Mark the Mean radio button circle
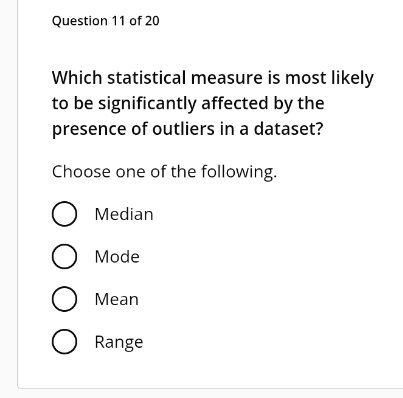Image resolution: width=403 pixels, height=398 pixels. pos(64,299)
